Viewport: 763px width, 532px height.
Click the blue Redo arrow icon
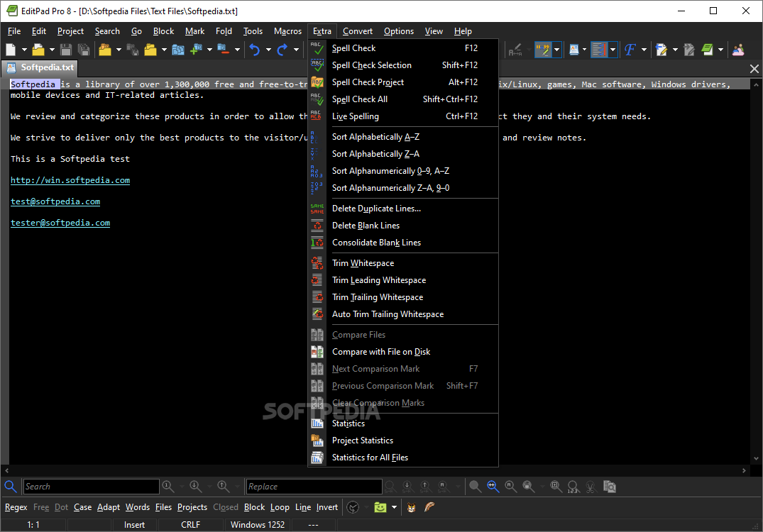(282, 50)
